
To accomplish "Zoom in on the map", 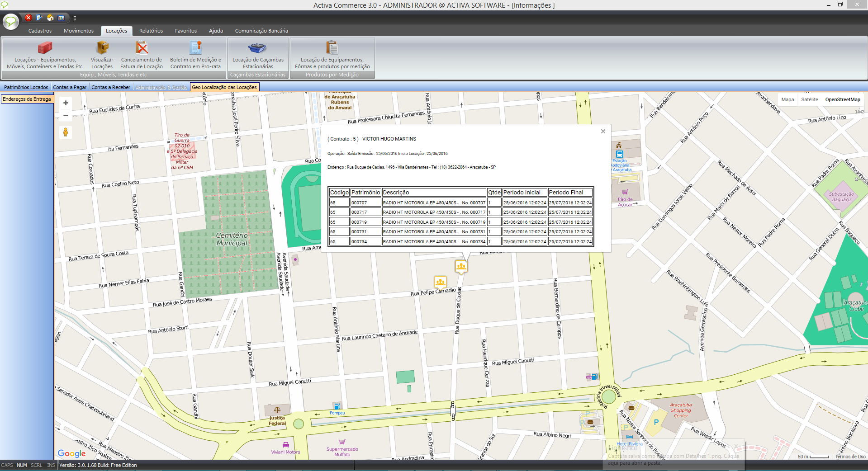I will tap(66, 103).
